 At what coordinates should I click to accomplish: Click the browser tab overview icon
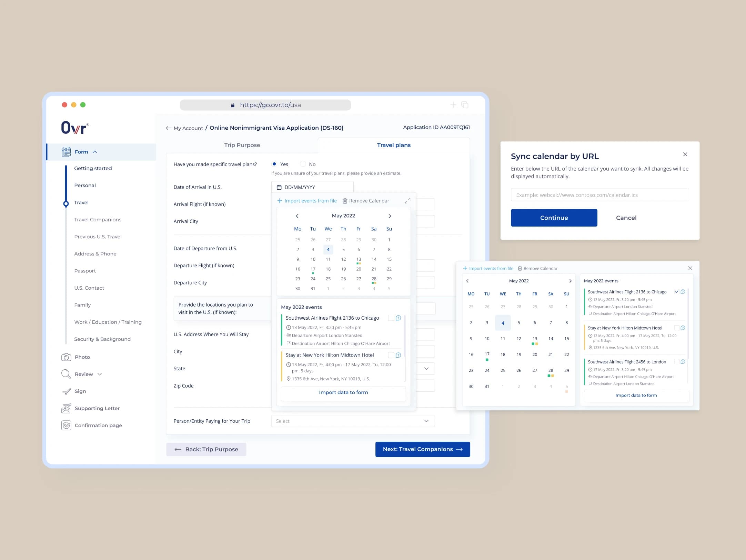tap(465, 105)
